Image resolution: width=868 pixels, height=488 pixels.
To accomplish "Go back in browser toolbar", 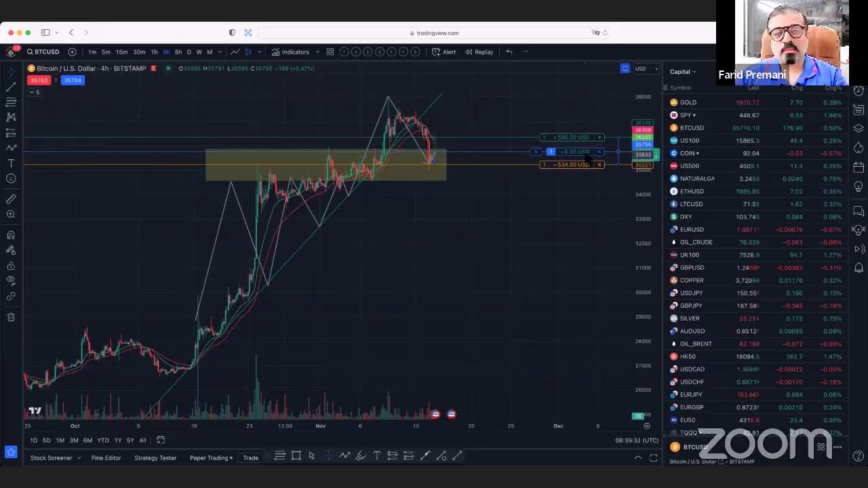I will tap(71, 33).
